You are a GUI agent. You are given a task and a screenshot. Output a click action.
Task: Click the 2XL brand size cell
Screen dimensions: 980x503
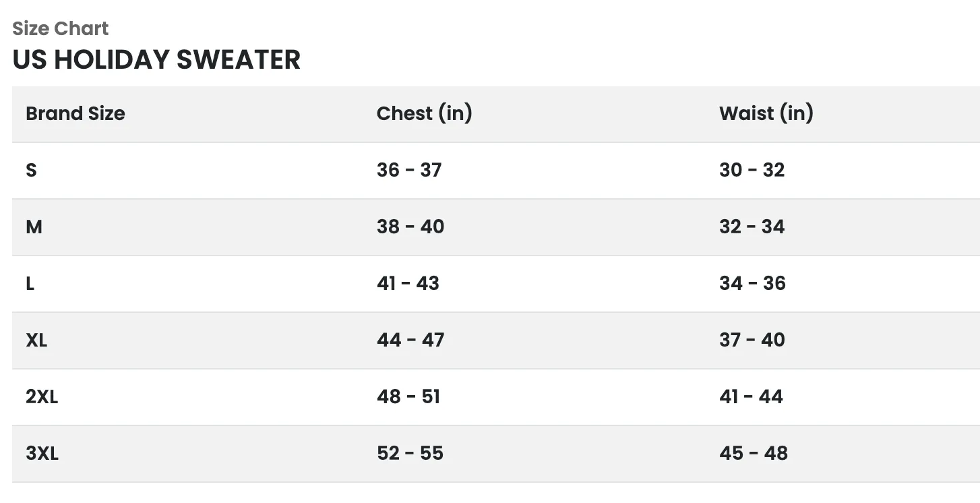42,396
